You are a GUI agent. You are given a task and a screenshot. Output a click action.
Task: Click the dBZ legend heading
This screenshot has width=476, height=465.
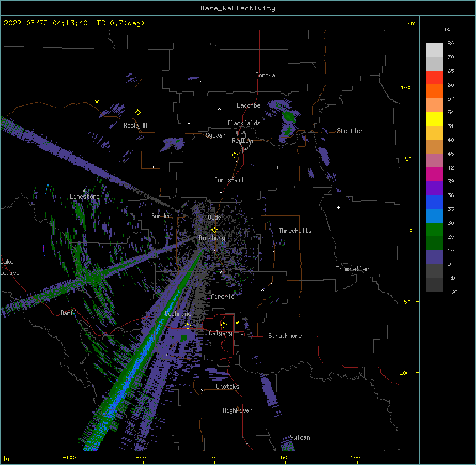(x=447, y=30)
